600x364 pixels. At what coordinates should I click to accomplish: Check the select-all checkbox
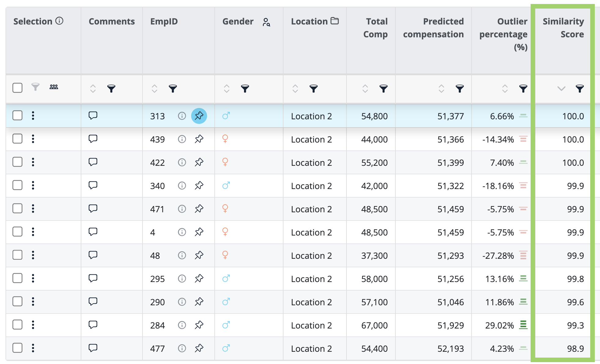click(17, 88)
